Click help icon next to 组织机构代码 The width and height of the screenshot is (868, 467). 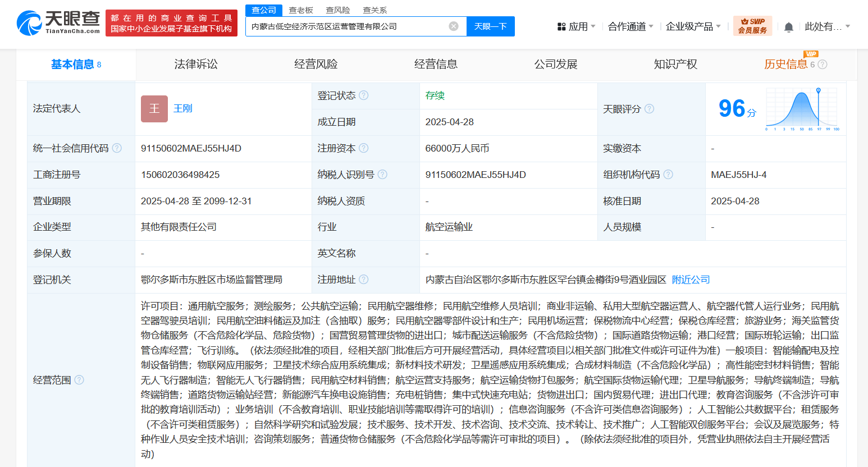(x=668, y=175)
